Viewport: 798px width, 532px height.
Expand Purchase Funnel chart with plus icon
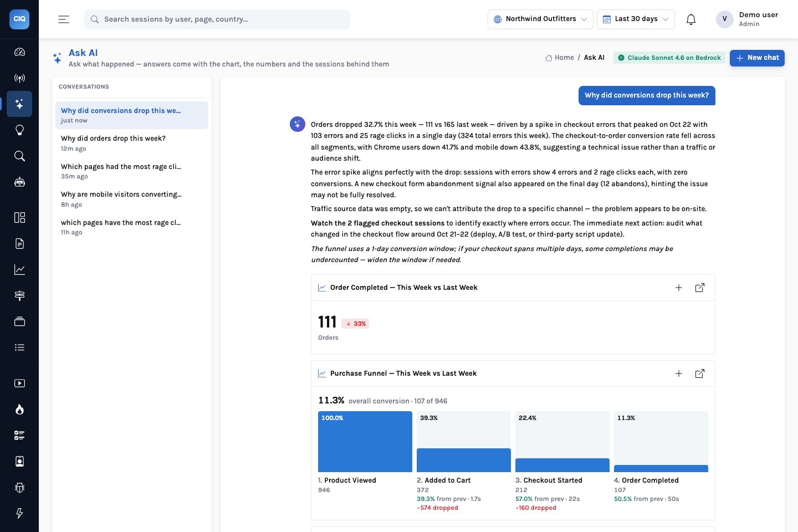(x=679, y=374)
